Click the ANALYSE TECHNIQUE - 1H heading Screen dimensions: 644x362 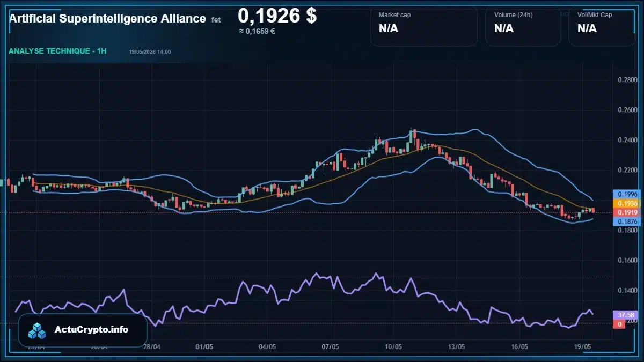57,51
